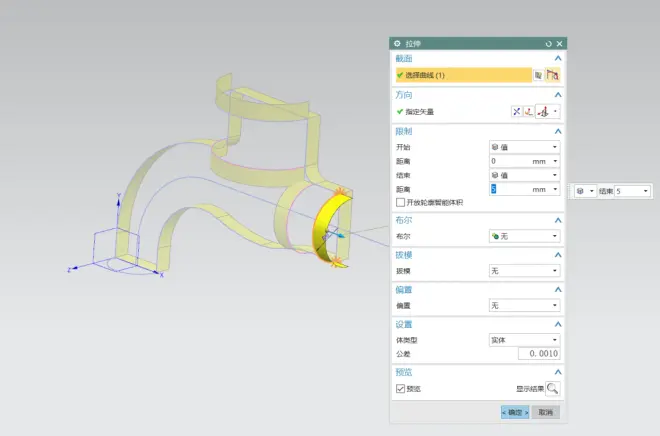Click the 确定 button
The width and height of the screenshot is (660, 436).
point(514,412)
